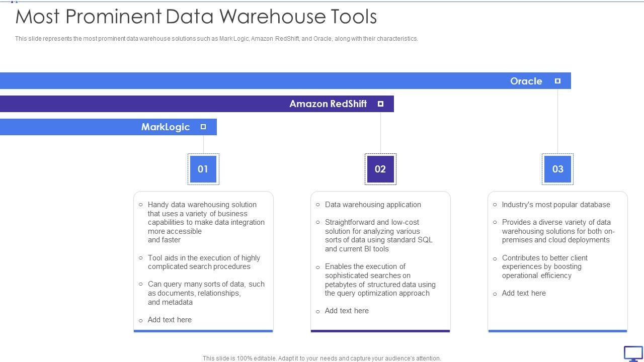
Task: Click the square marker on the MarkLogic bar
Action: coord(203,127)
